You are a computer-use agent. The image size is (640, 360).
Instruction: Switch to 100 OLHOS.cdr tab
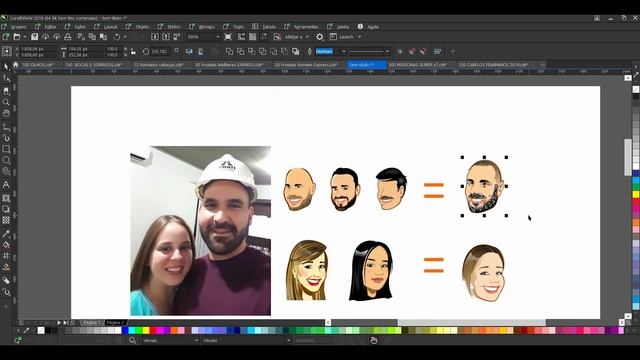coord(38,64)
